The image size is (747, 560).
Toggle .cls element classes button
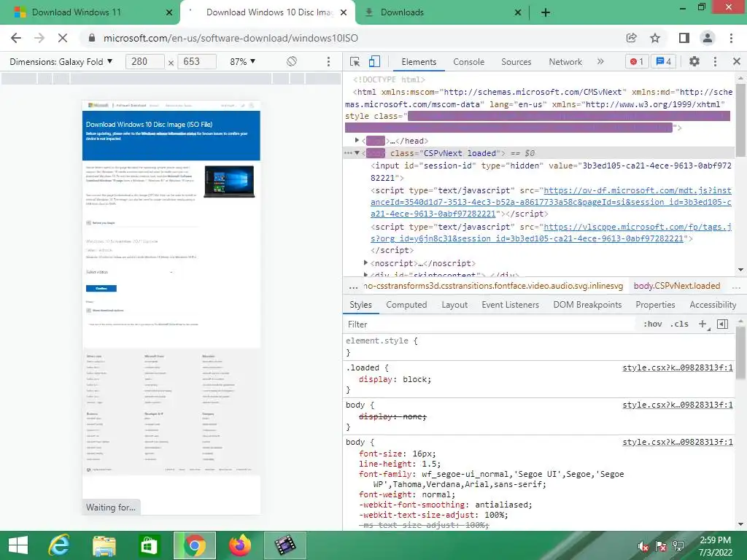tap(679, 324)
